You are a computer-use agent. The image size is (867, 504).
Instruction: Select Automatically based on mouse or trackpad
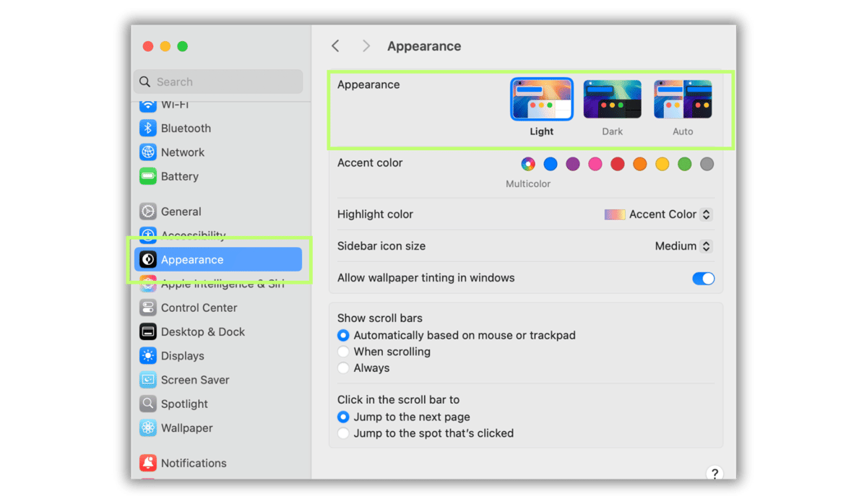click(x=343, y=336)
